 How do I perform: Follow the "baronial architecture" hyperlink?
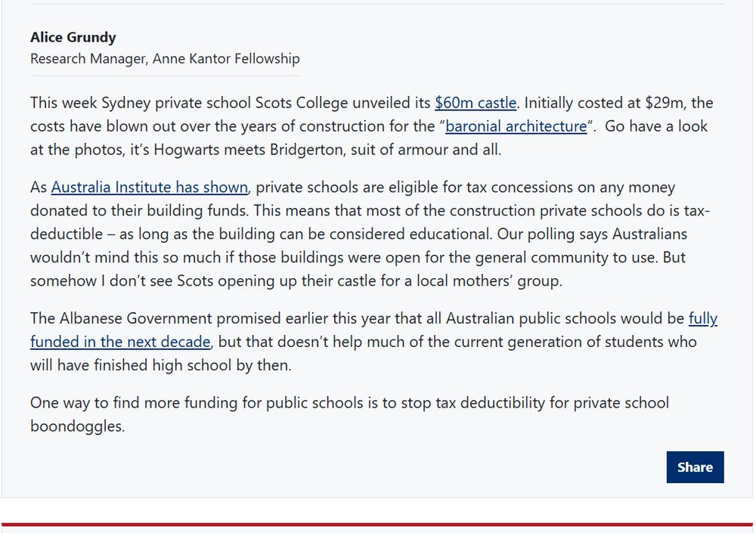point(516,126)
